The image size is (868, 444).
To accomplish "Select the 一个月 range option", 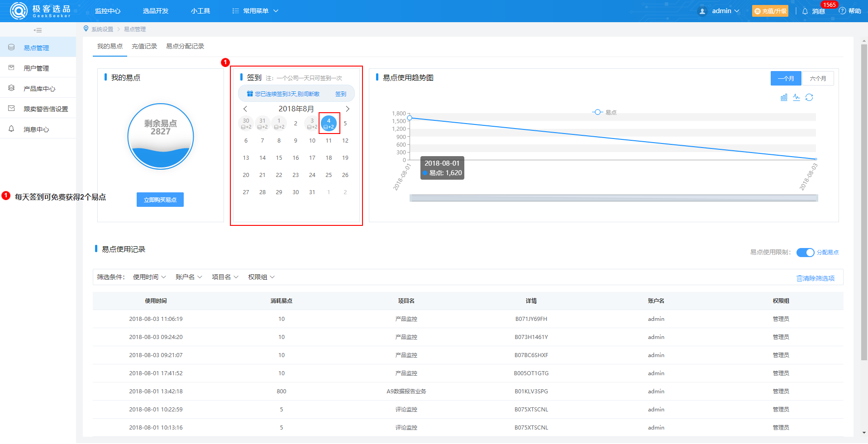I will [786, 78].
